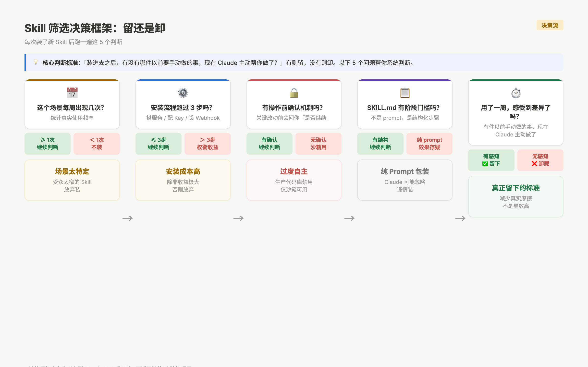Click the text 除非收益极大 否则放弃
The height and width of the screenshot is (367, 588).
tap(183, 186)
